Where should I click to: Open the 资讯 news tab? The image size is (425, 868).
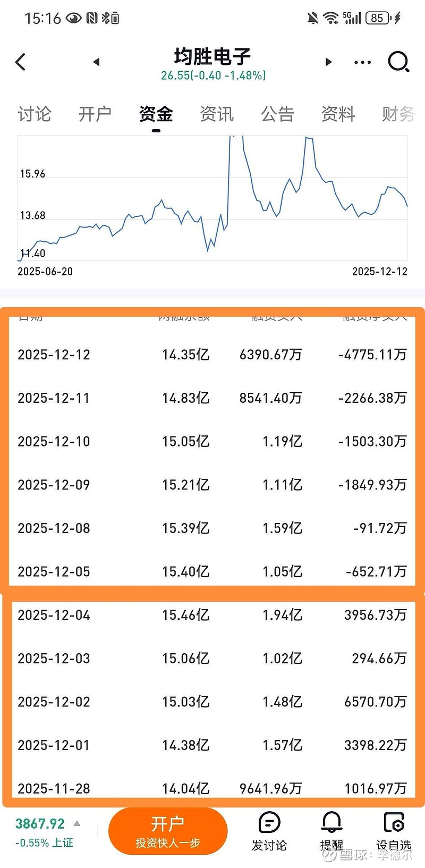(217, 114)
